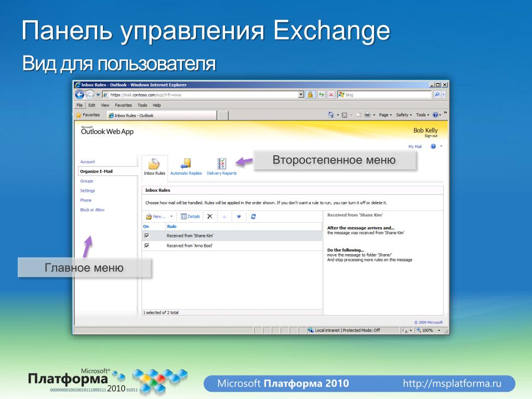Viewport: 532px width, 399px height.
Task: Expand the command bar Tools dropdown
Action: click(x=422, y=115)
